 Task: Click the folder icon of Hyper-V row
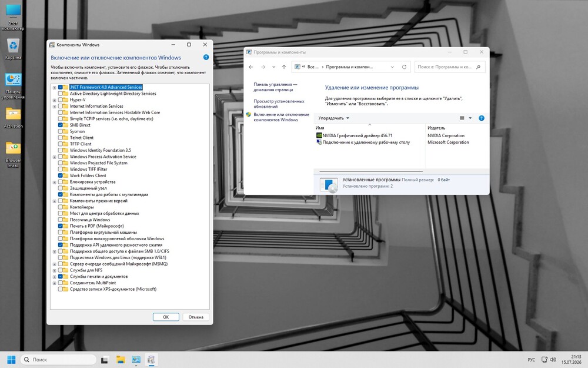66,100
